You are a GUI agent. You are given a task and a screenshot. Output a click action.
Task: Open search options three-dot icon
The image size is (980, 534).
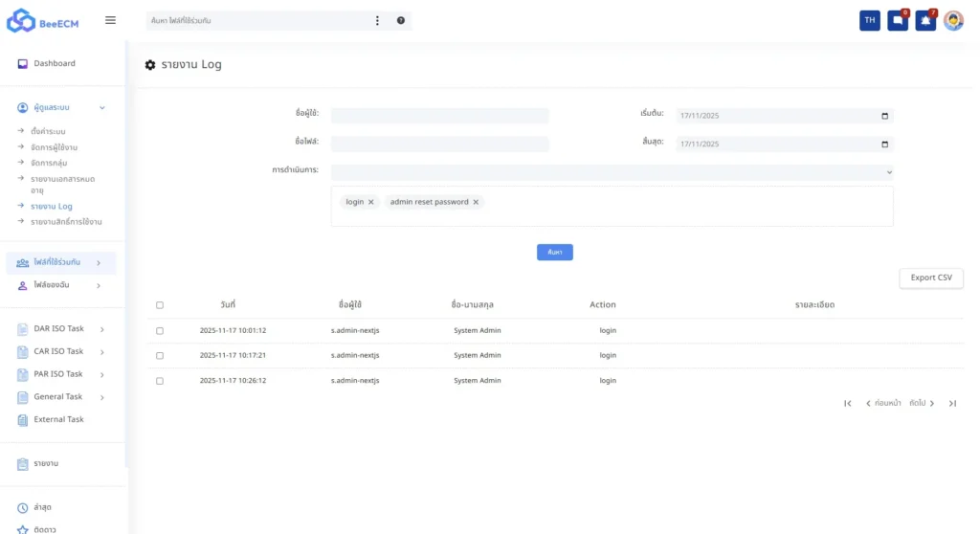377,20
